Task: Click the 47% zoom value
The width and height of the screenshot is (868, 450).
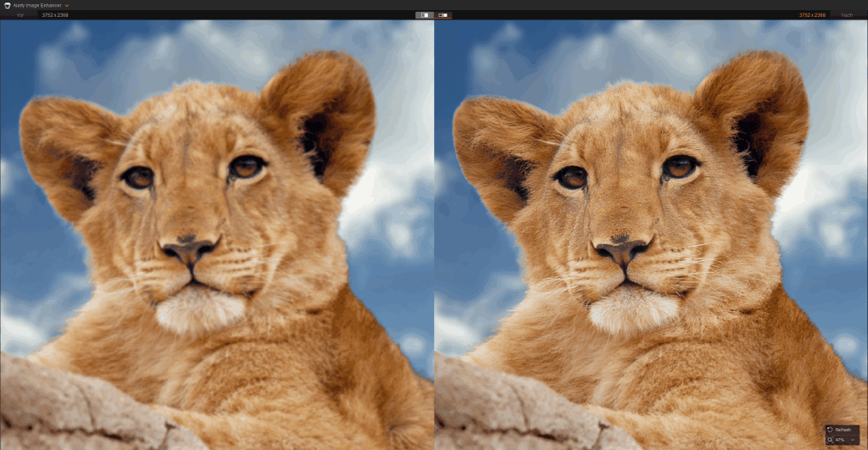Action: pyautogui.click(x=840, y=440)
